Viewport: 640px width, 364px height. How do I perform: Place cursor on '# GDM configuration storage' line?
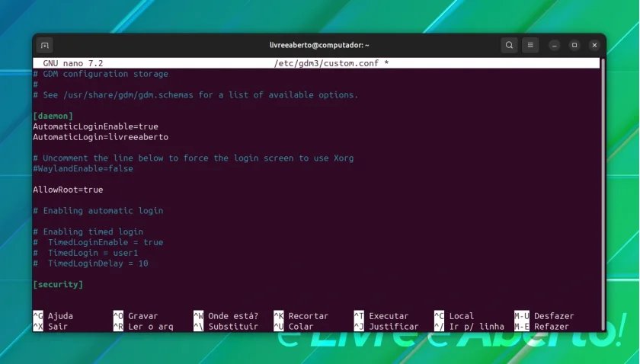tap(101, 74)
